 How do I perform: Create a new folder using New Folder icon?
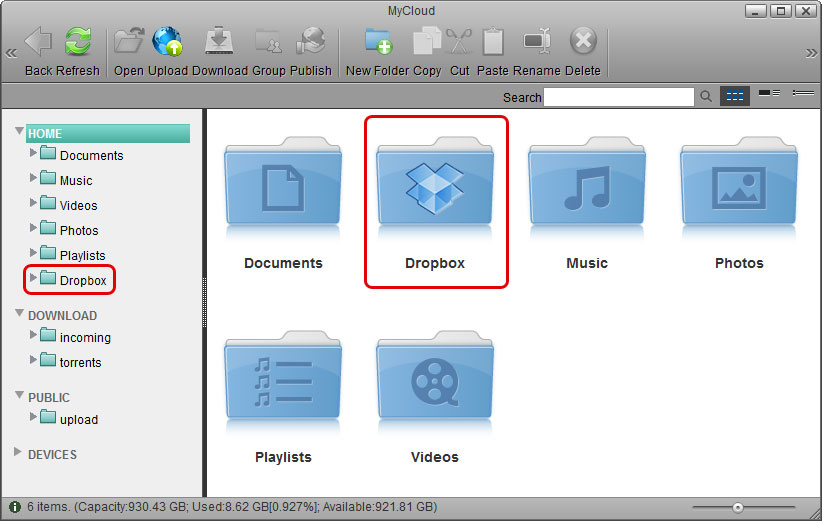click(x=379, y=42)
